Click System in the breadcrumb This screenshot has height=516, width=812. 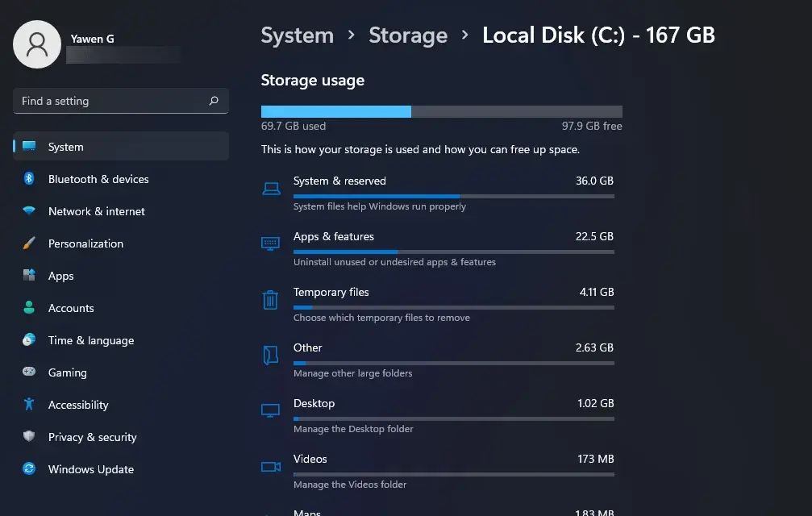[298, 35]
